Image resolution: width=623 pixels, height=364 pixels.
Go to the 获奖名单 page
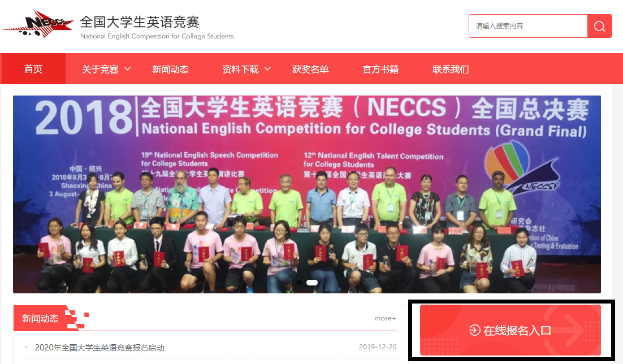tap(310, 69)
